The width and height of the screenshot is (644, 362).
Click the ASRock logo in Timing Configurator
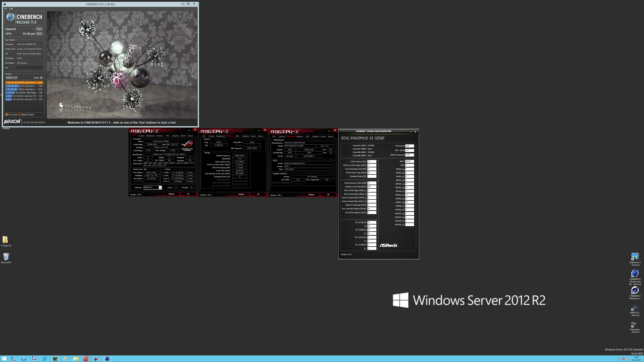point(388,245)
